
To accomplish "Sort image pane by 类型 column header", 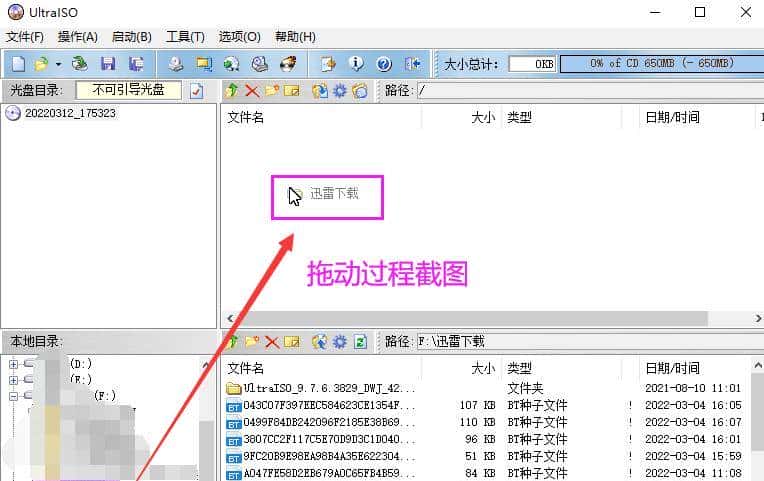I will point(562,117).
